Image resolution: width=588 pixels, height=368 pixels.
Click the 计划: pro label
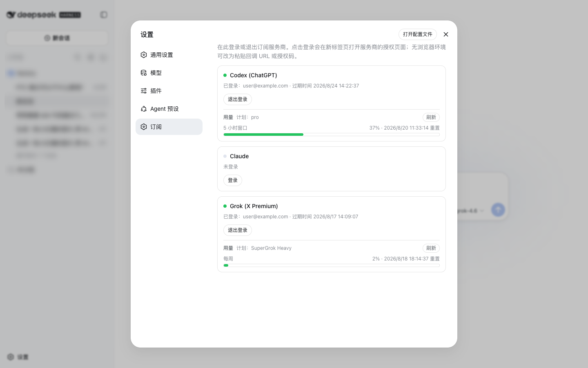click(247, 117)
